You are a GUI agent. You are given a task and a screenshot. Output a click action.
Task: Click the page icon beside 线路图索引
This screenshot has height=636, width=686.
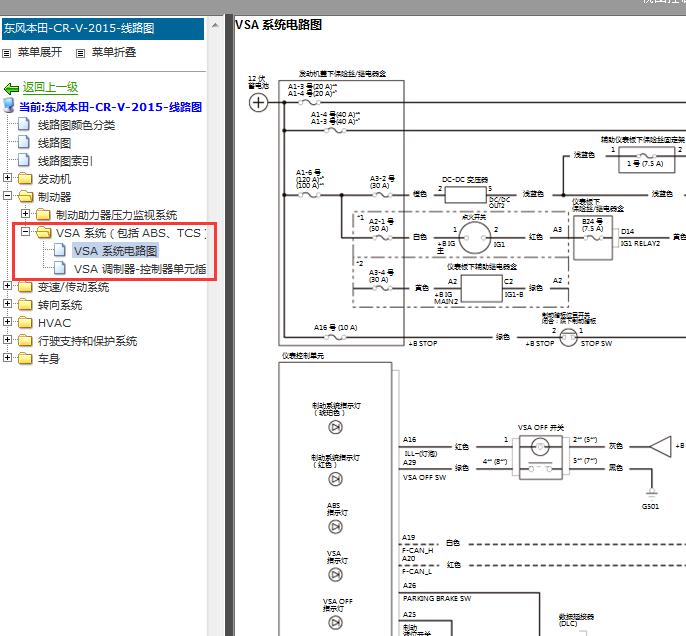pyautogui.click(x=24, y=160)
